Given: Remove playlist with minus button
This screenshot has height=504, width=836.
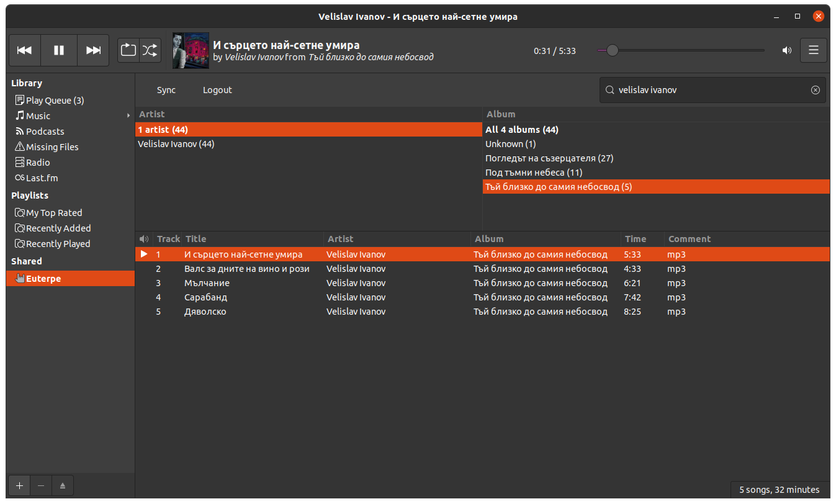Looking at the screenshot, I should coord(41,485).
